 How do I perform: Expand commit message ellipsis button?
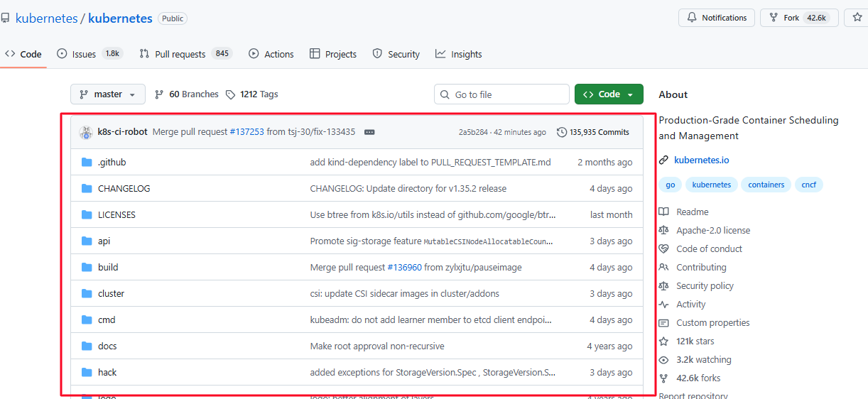coord(369,132)
